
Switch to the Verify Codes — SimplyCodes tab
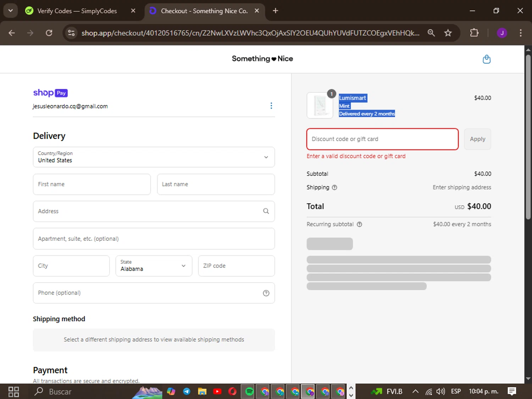point(77,11)
